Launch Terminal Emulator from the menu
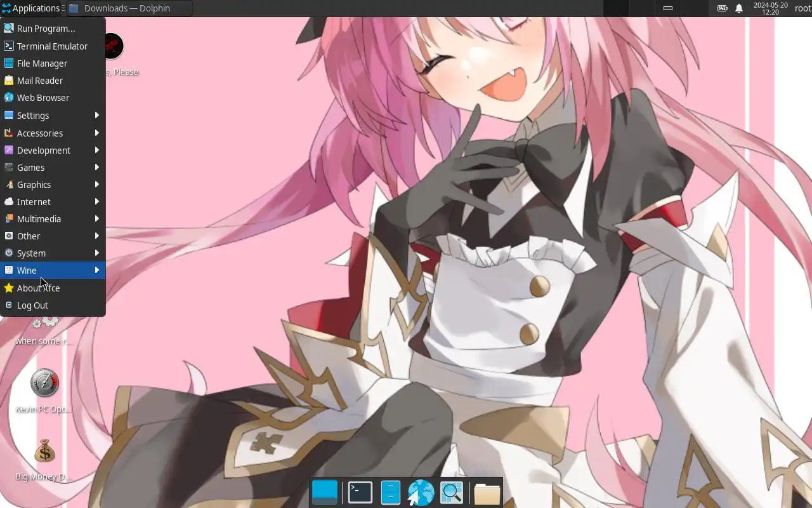The image size is (812, 508). coord(53,46)
